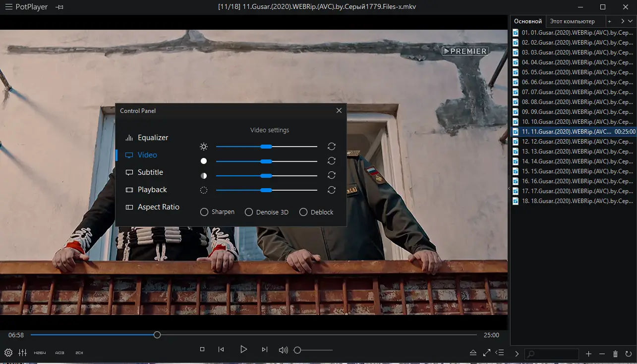Open preferences via the gear icon
The height and width of the screenshot is (364, 637).
tap(8, 353)
